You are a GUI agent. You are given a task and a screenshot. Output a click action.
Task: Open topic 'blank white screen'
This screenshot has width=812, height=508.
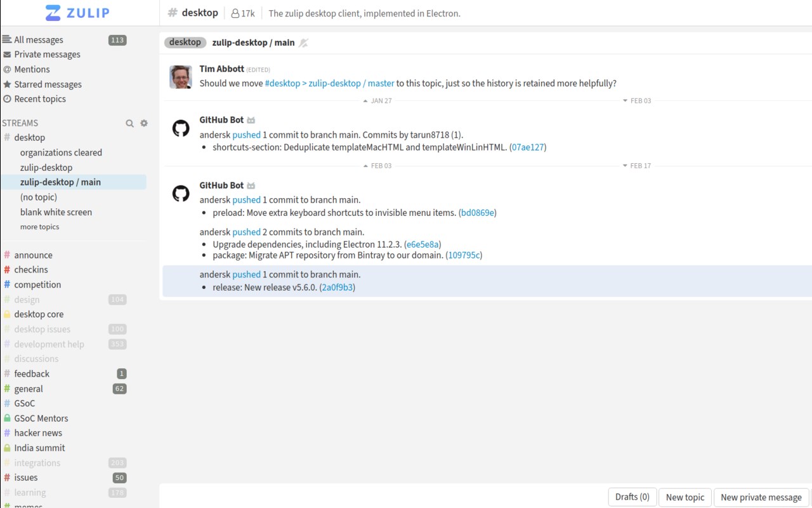pyautogui.click(x=56, y=212)
